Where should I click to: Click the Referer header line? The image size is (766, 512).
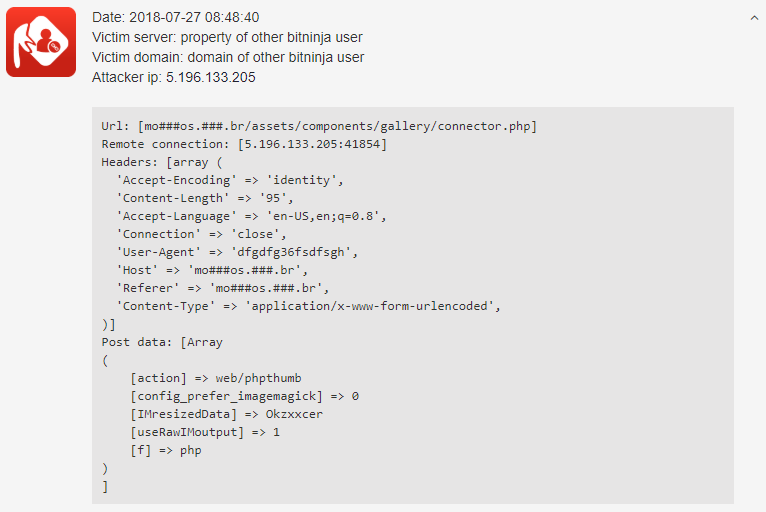223,289
